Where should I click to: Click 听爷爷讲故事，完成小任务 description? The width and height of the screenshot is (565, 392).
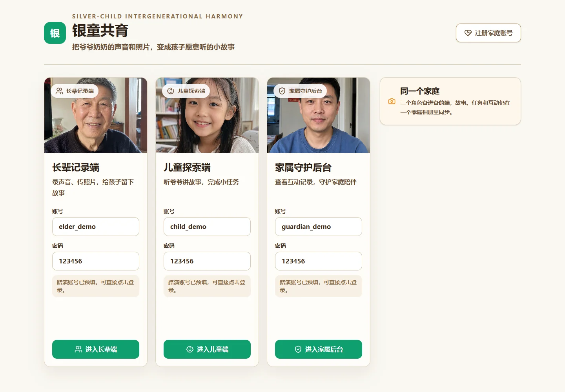201,182
